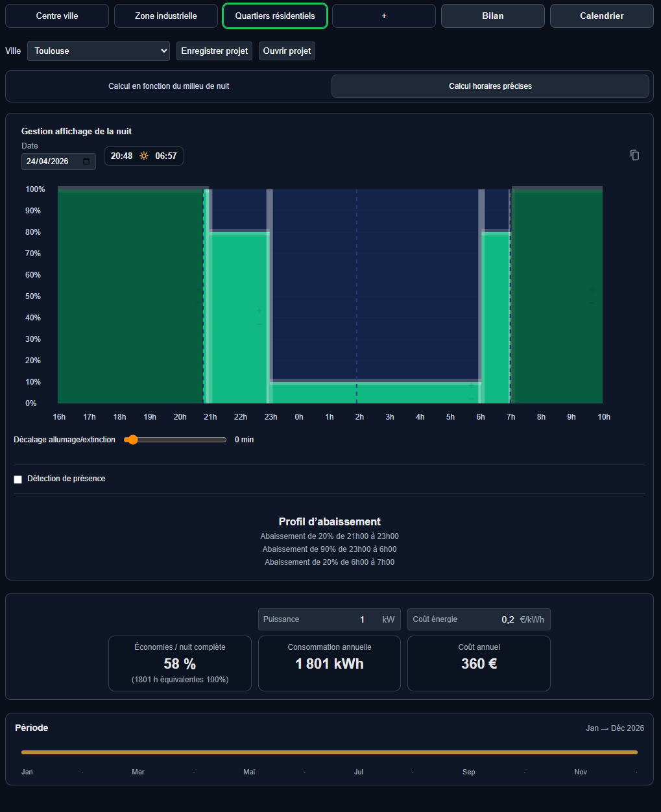
Task: Add a new zone with the + tab
Action: tap(384, 16)
